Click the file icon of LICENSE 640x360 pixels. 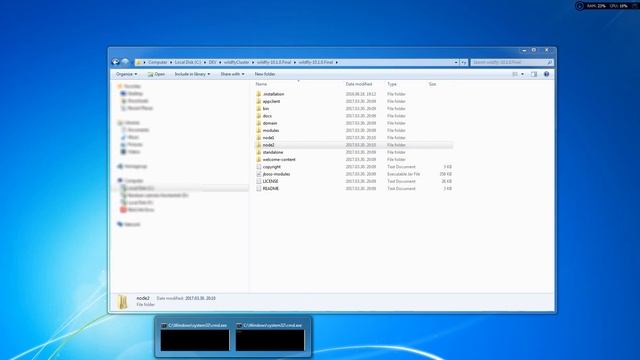tap(258, 181)
